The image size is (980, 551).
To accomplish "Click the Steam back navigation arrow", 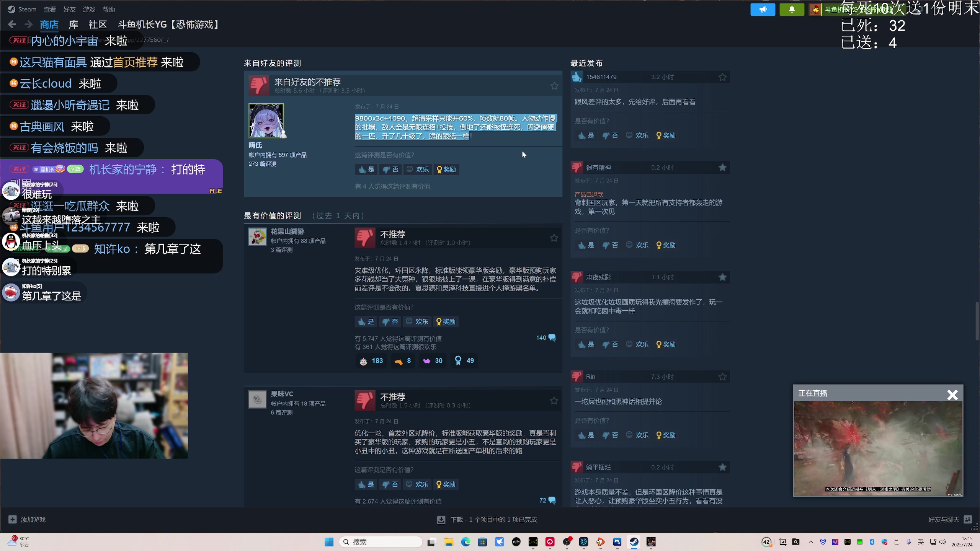I will pyautogui.click(x=12, y=24).
